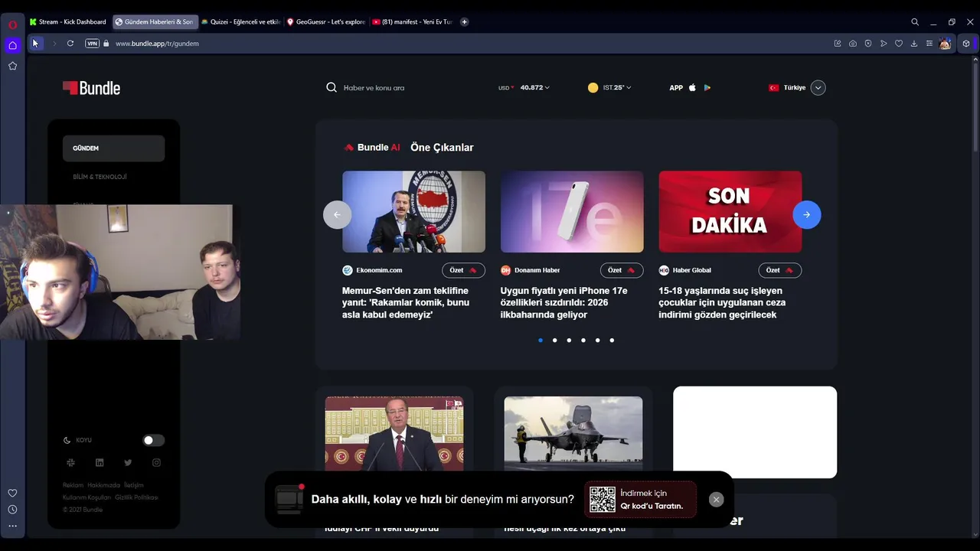Open the three-dots sidebar settings

pos(12,526)
